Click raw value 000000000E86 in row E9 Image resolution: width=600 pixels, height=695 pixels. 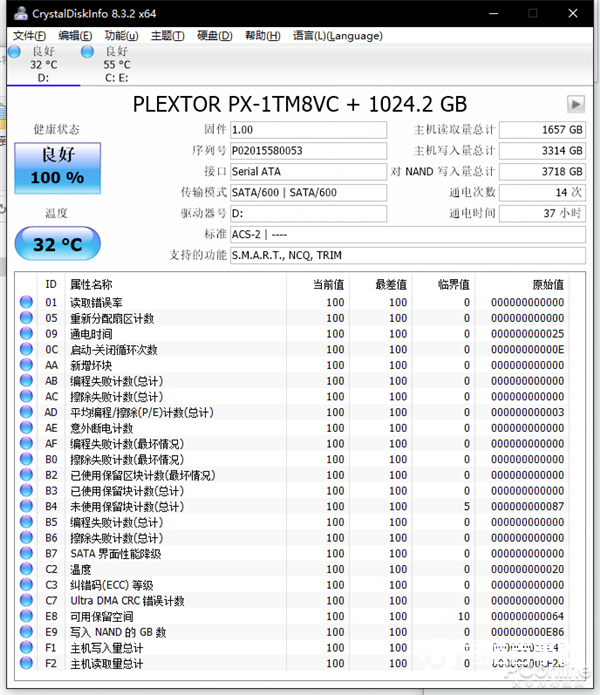point(527,632)
